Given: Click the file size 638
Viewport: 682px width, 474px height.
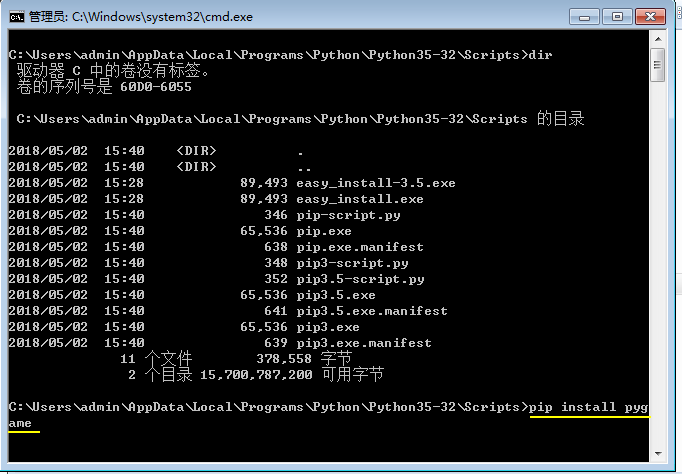Looking at the screenshot, I should click(x=276, y=247).
